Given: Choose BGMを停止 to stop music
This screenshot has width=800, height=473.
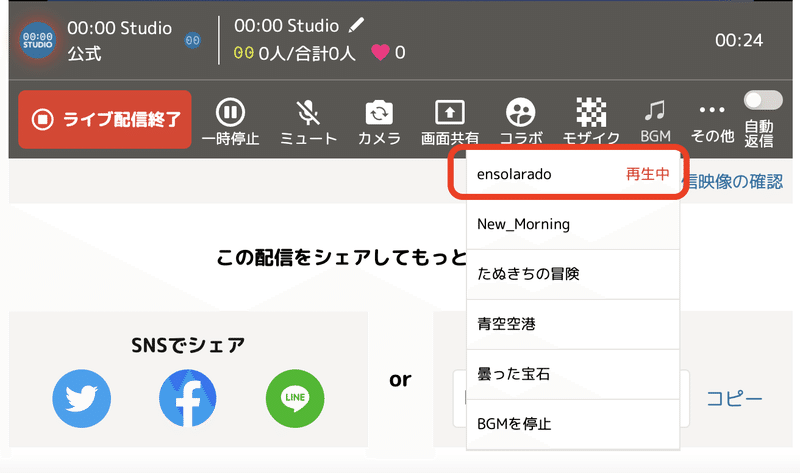Looking at the screenshot, I should 572,424.
